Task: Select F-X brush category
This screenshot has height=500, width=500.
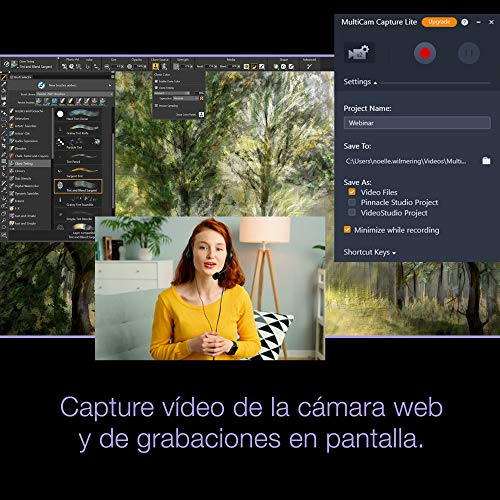Action: point(30,208)
